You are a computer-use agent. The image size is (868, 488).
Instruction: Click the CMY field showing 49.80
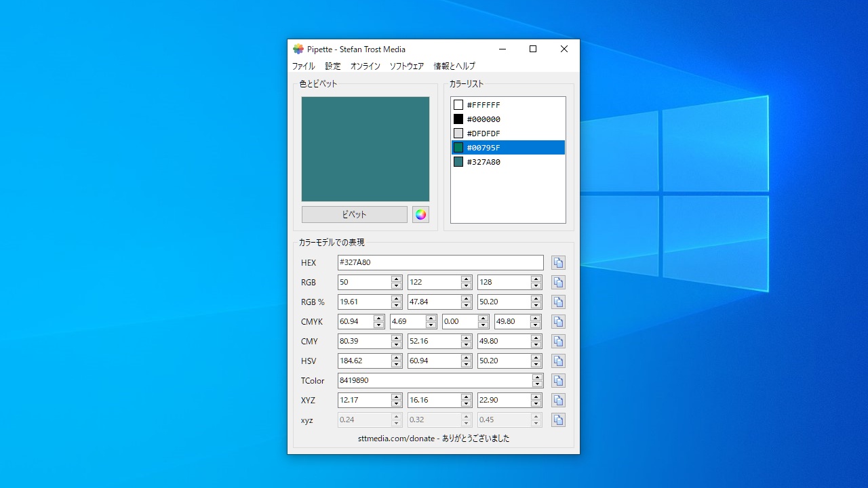[505, 342]
